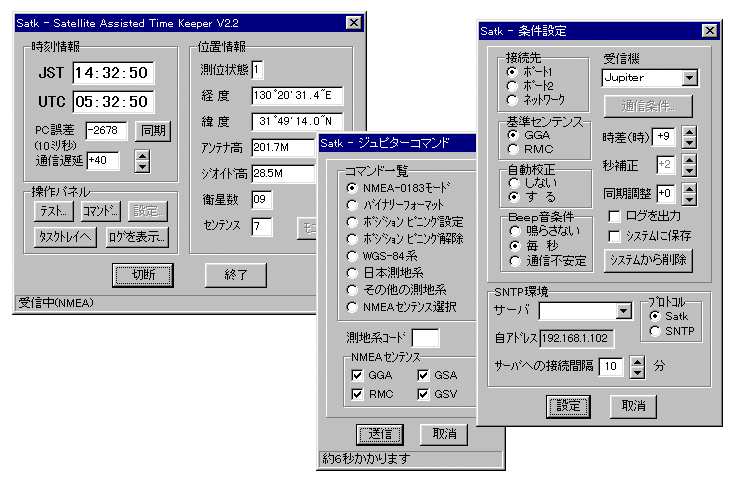Toggle the RMC sentence checkbox
Screen dimensions: 740x487
[357, 394]
